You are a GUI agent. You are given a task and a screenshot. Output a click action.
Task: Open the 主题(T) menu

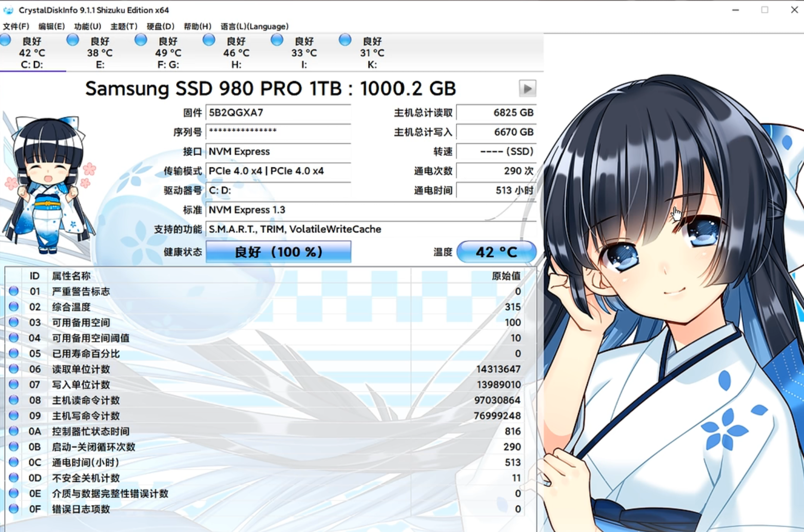coord(124,26)
